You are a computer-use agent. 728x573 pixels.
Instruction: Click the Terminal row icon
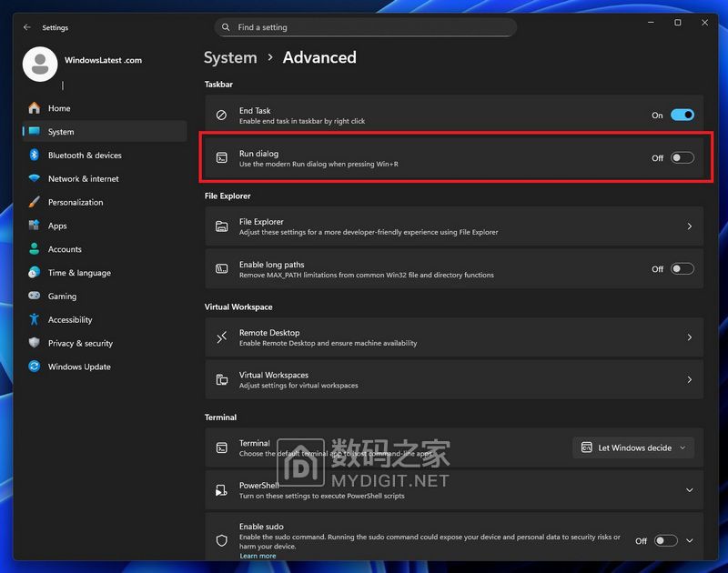point(221,447)
